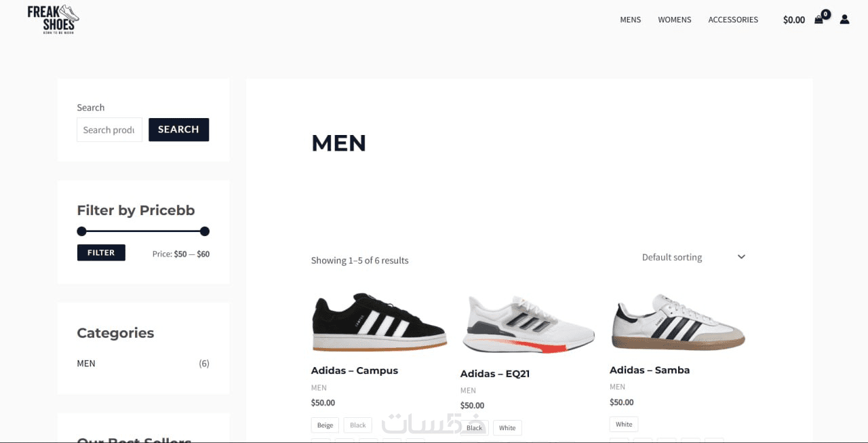Select Black color for Adidas EQ21
868x443 pixels.
[475, 427]
